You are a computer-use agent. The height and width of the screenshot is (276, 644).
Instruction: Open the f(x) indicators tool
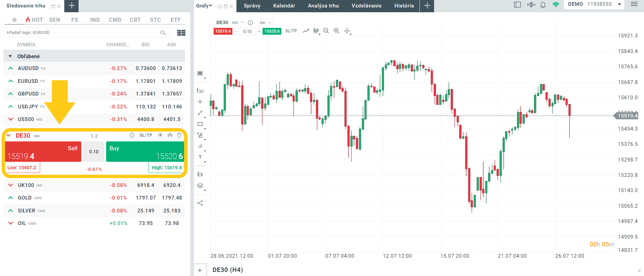(200, 91)
